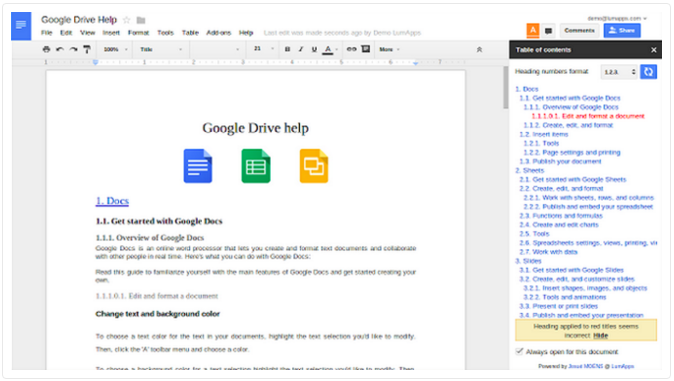Open the move-to-folder icon beside the title
The height and width of the screenshot is (381, 674).
(141, 20)
